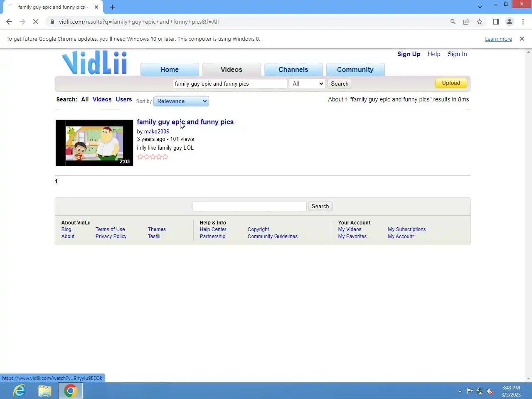532x399 pixels.
Task: Open Terms of Use footer link
Action: tap(110, 229)
